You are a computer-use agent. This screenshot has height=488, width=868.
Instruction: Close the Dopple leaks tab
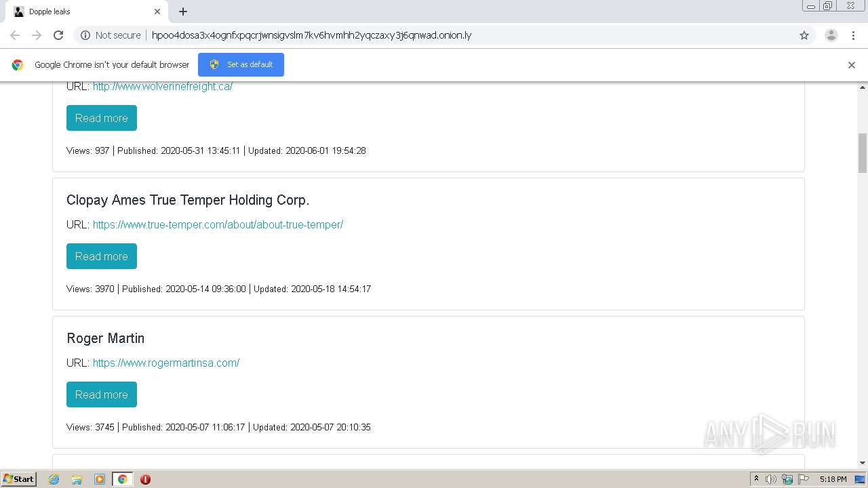[157, 12]
